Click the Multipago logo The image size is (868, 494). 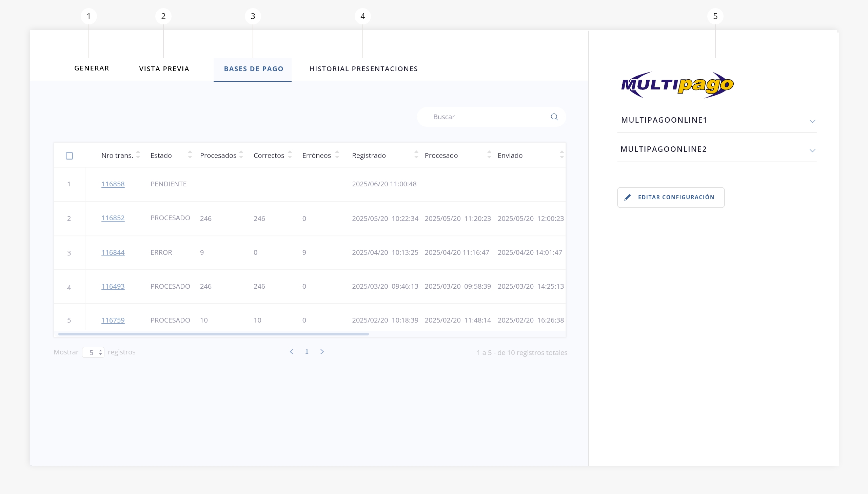pos(677,85)
